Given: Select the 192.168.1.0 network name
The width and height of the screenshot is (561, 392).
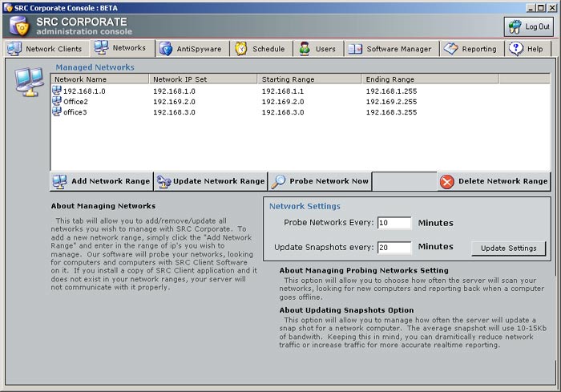Looking at the screenshot, I should pos(84,91).
